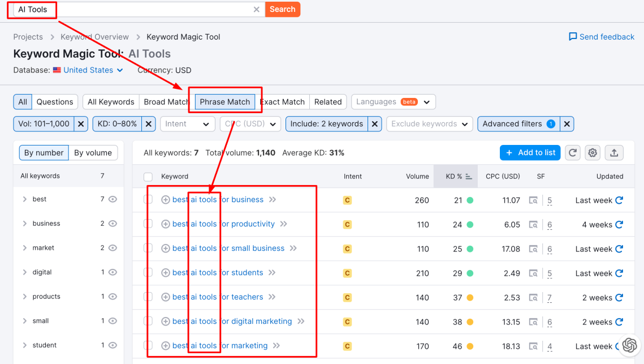Click the Send feedback link
The width and height of the screenshot is (644, 364).
pos(601,37)
